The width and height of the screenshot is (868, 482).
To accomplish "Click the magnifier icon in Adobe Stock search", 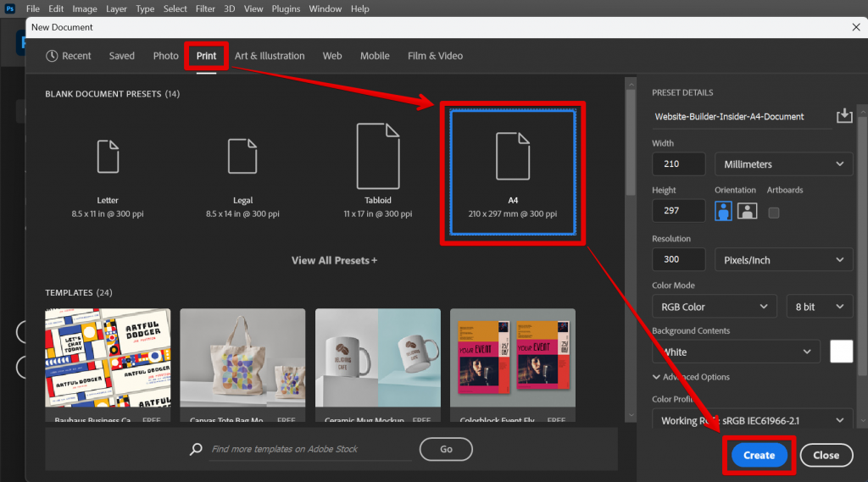I will (197, 449).
